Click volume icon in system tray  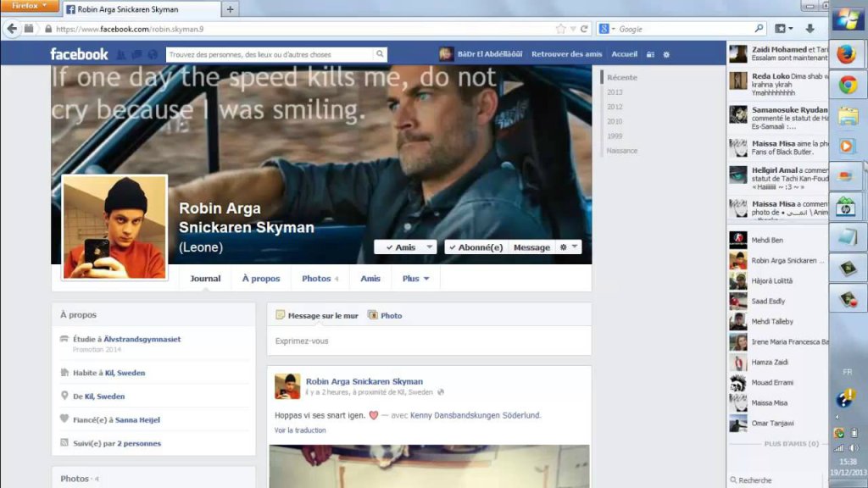click(x=854, y=448)
